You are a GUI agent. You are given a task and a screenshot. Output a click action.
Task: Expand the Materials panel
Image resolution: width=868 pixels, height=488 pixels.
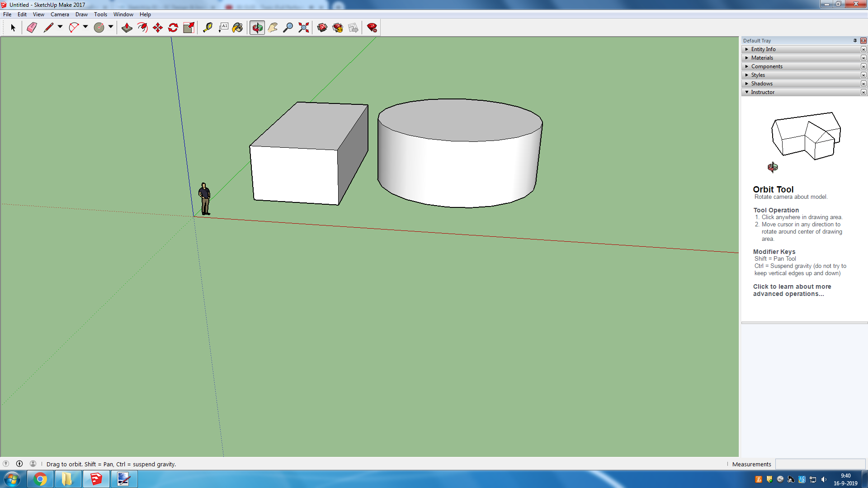click(762, 58)
